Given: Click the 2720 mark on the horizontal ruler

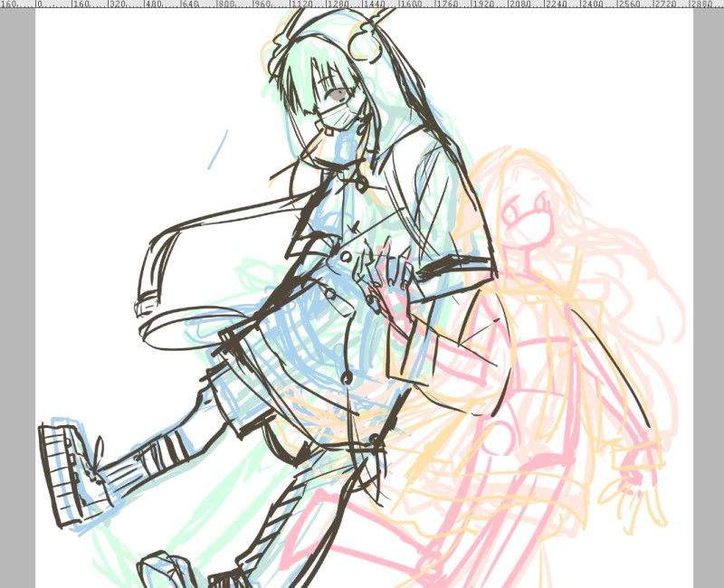Looking at the screenshot, I should tap(665, 4).
